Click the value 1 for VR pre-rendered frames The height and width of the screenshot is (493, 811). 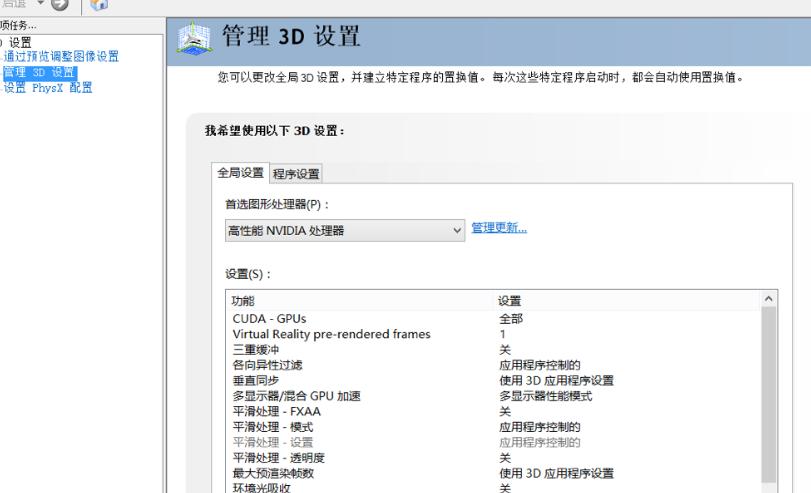pos(502,334)
